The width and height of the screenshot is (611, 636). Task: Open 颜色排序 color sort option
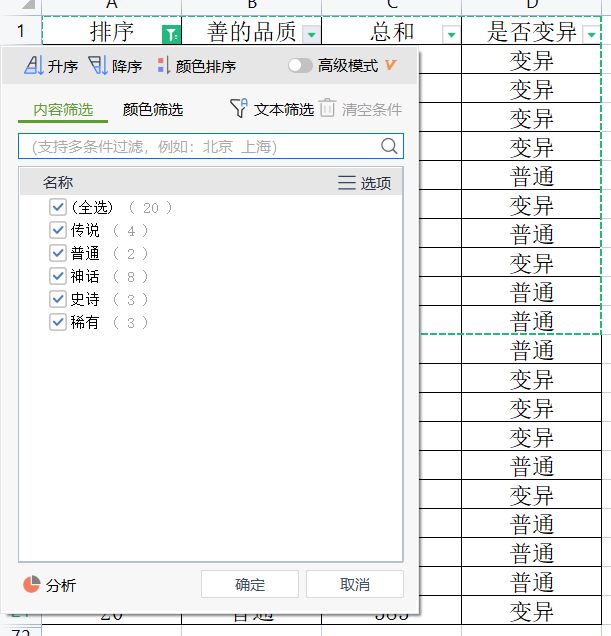[196, 66]
